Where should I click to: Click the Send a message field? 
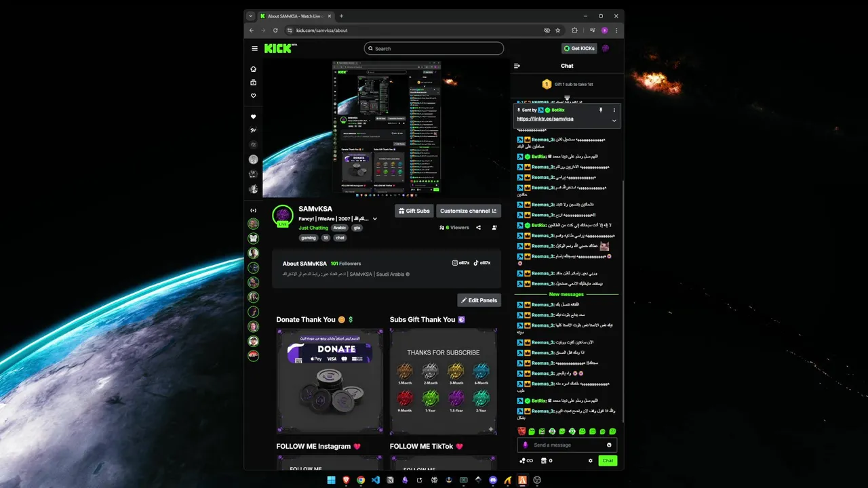[567, 445]
